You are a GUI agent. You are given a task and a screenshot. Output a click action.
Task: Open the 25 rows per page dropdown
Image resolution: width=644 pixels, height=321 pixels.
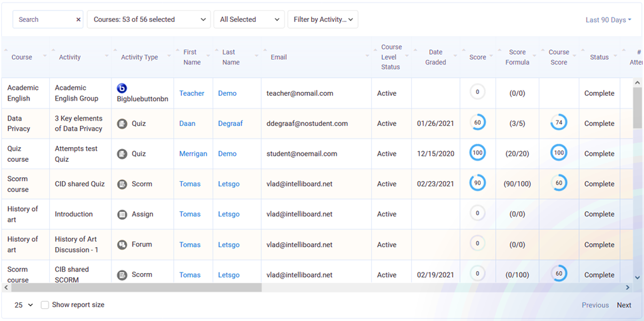pos(24,305)
